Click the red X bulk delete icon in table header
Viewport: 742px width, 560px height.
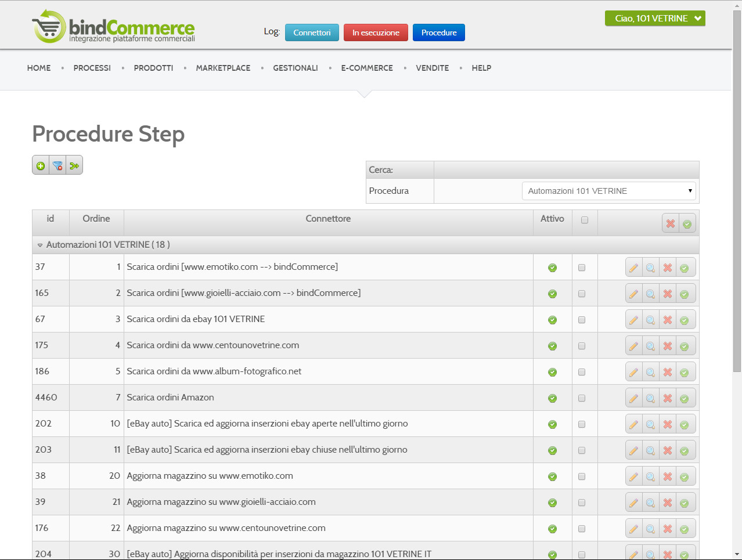(671, 223)
